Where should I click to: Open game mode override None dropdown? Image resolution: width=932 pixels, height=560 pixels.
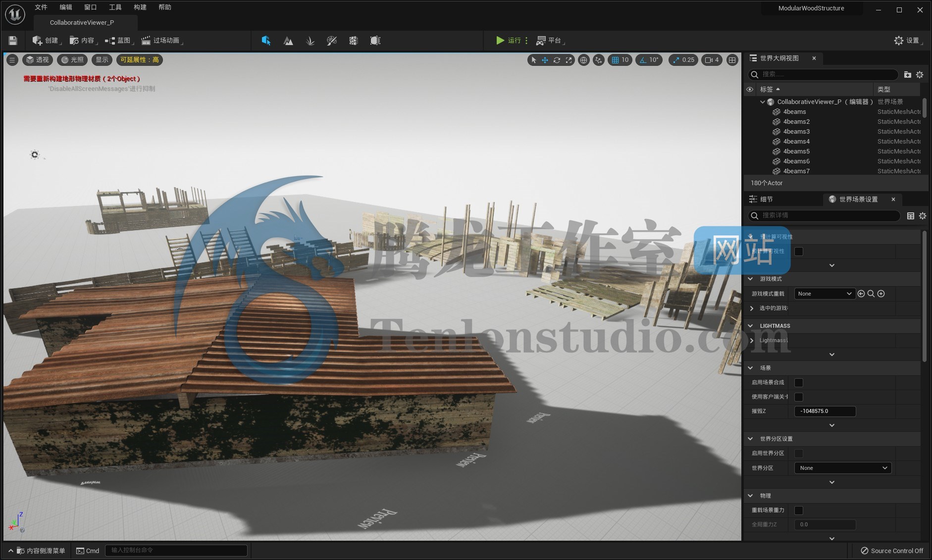click(825, 294)
